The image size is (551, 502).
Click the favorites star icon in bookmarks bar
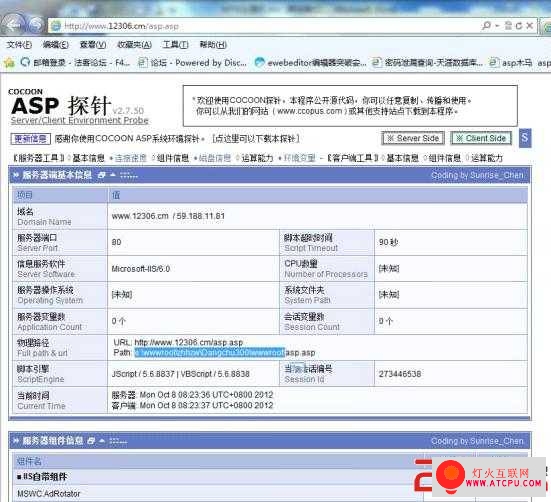pyautogui.click(x=9, y=63)
